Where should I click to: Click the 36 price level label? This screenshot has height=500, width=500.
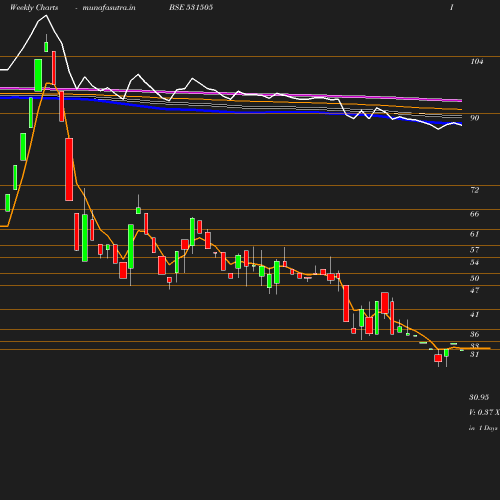point(475,334)
